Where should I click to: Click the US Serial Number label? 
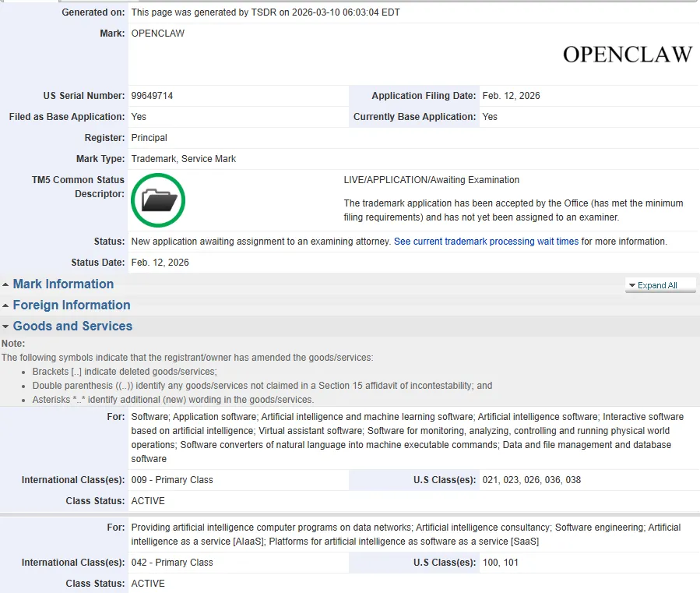tap(84, 96)
